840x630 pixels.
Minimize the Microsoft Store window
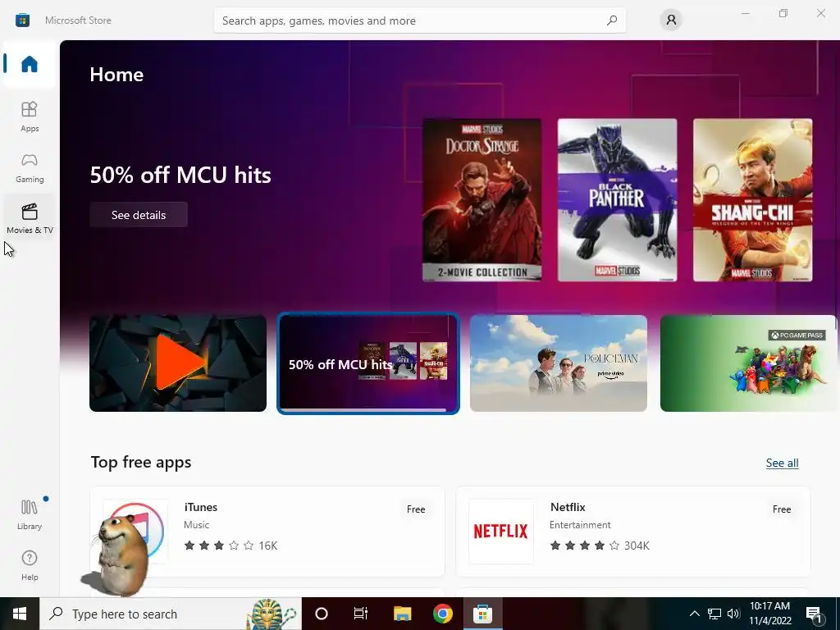(745, 13)
